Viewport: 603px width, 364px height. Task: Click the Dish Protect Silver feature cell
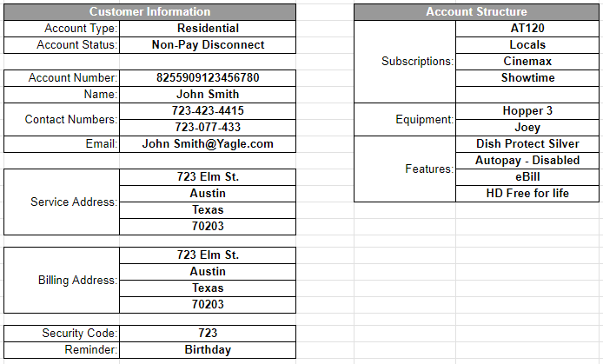pyautogui.click(x=527, y=144)
